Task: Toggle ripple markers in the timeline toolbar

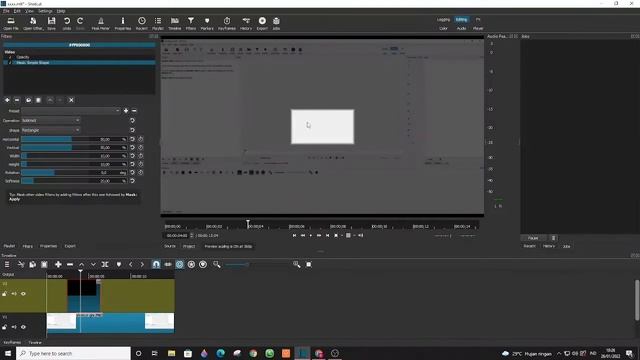Action: 203,264
